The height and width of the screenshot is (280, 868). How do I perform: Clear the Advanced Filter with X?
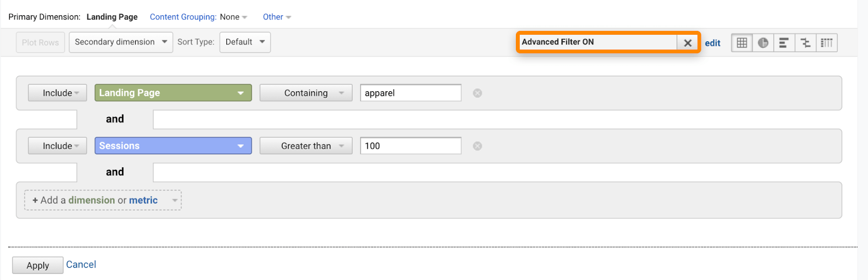pyautogui.click(x=687, y=43)
